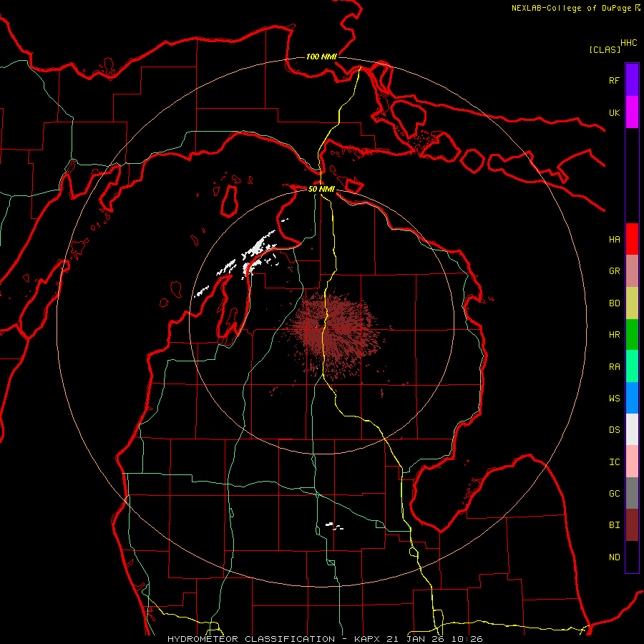Click the GR pinkish-brown color swatch

coord(632,271)
